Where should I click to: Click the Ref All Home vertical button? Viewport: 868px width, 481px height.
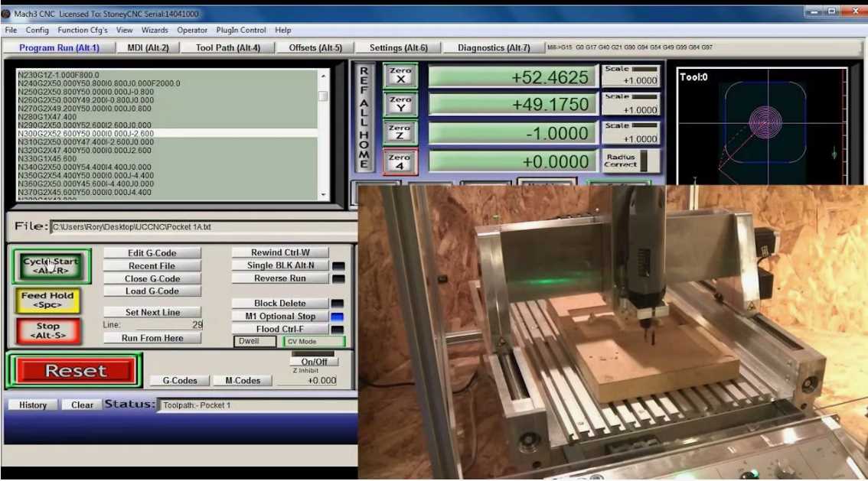(x=364, y=118)
